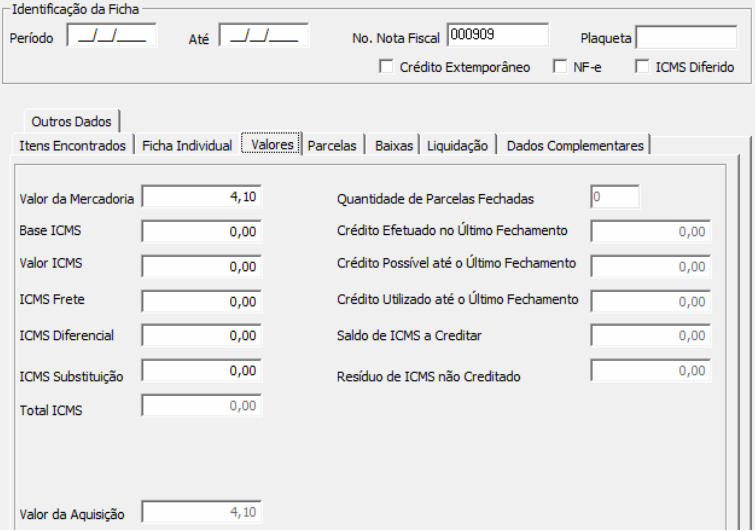
Task: Select the Valor ICMS field
Action: (202, 266)
